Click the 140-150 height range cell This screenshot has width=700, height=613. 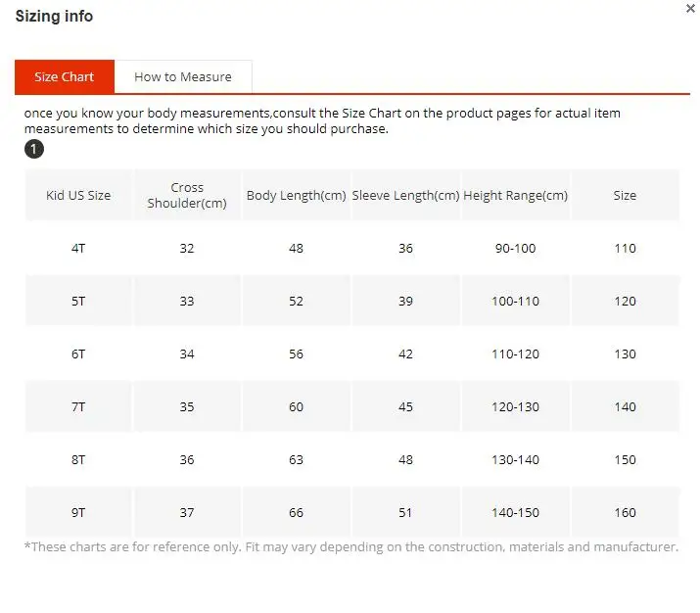tap(516, 512)
